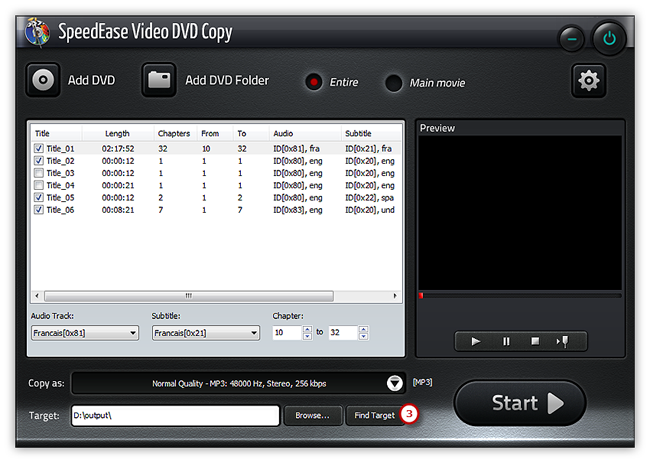Click the Copy as quality text field

[x=239, y=383]
